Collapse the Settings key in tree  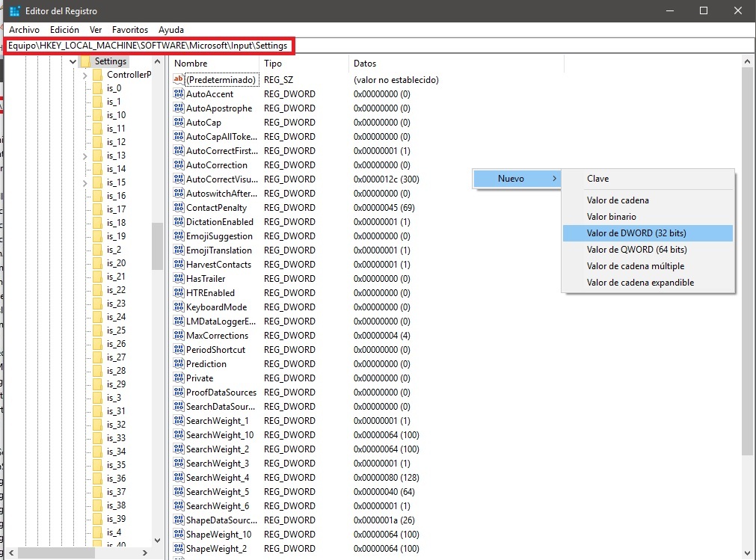(73, 61)
